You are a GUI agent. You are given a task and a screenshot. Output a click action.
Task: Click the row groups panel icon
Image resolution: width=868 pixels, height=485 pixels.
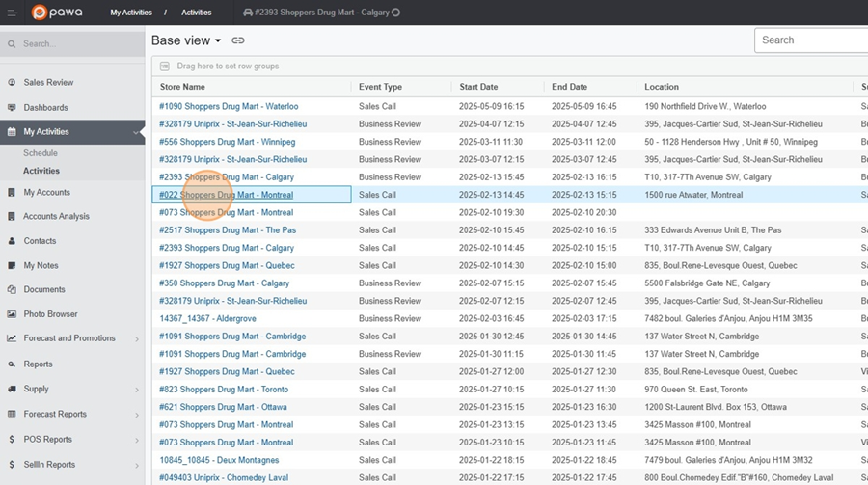(164, 66)
